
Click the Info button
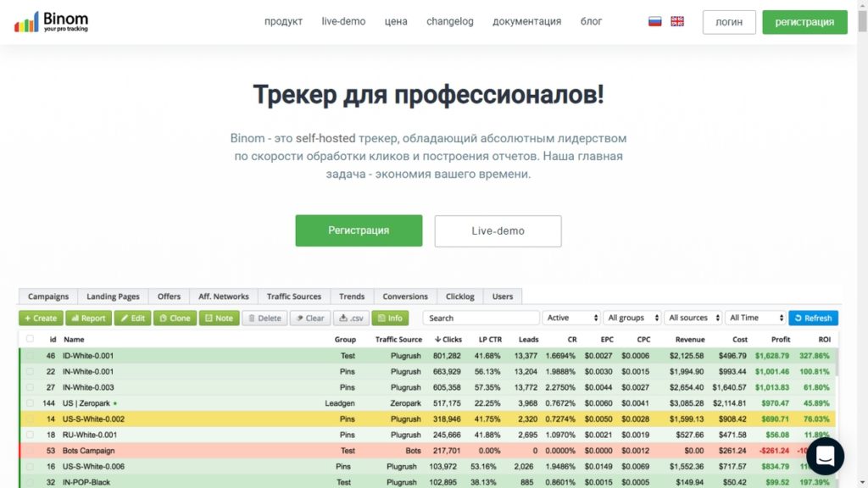coord(390,319)
